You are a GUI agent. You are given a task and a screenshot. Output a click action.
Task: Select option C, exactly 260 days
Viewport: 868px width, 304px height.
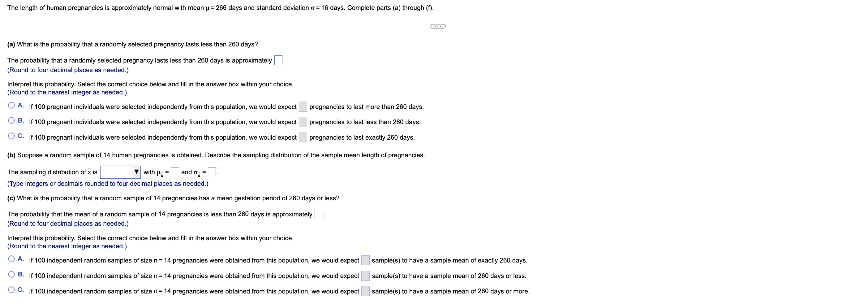(11, 136)
